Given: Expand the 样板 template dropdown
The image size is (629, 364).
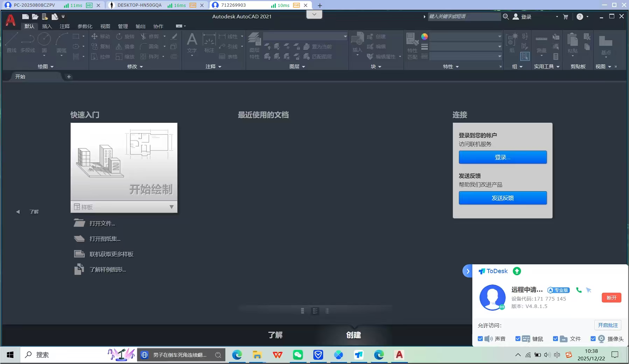Looking at the screenshot, I should pyautogui.click(x=172, y=207).
